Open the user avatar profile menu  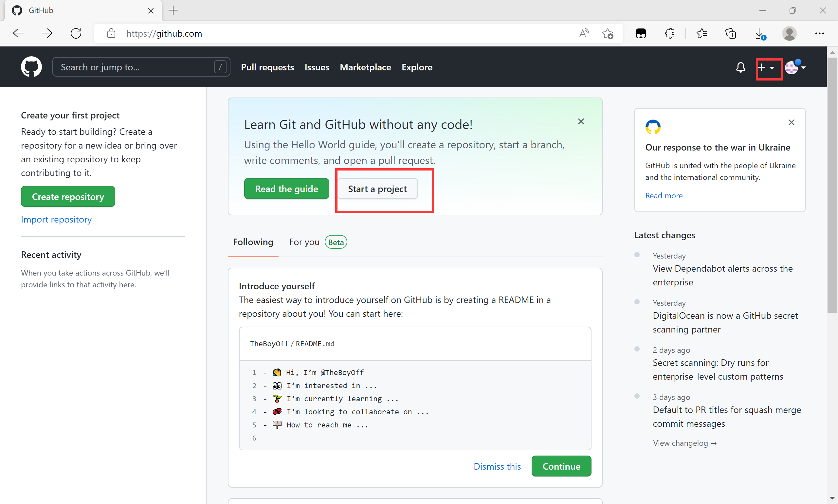795,67
